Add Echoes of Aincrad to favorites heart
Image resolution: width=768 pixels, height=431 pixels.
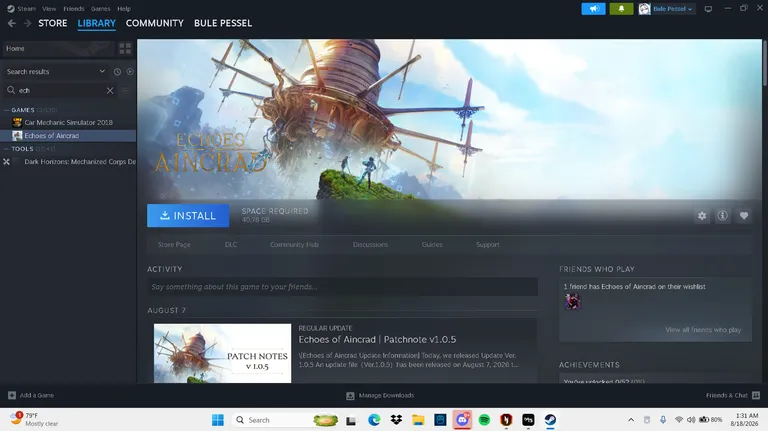coord(744,216)
